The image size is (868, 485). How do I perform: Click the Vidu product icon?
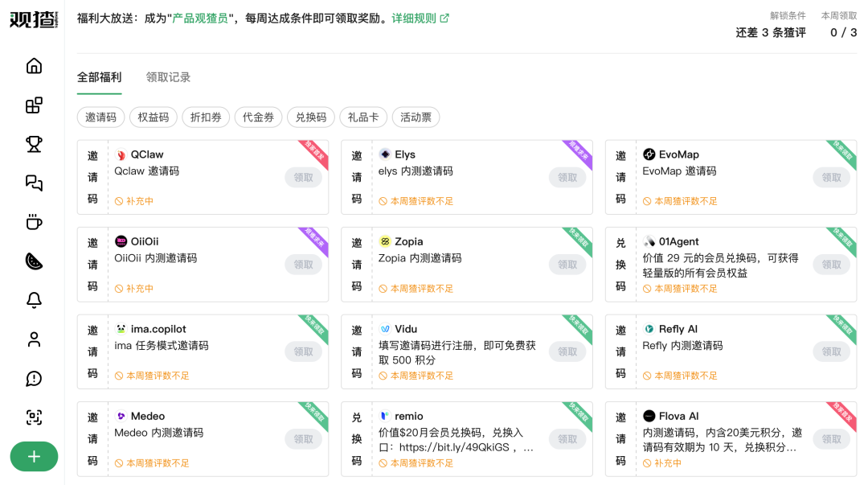385,329
